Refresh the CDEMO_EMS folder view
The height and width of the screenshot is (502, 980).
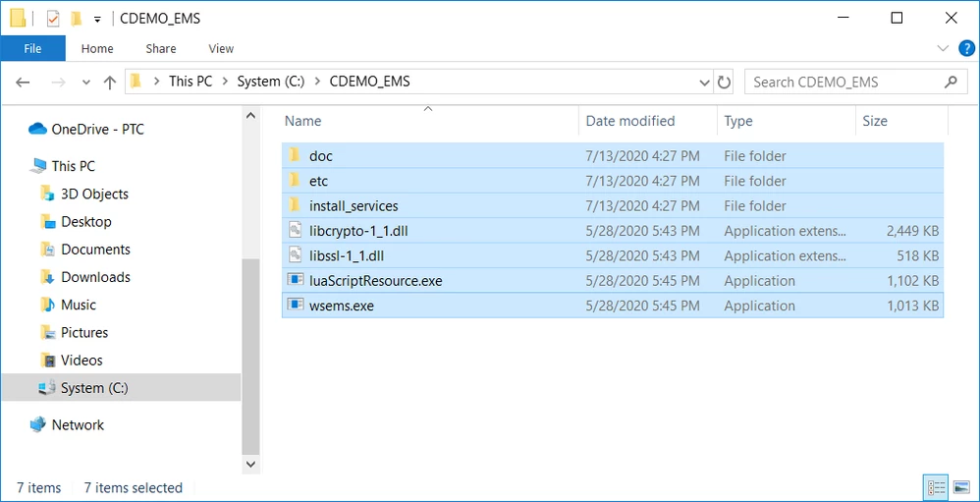(x=725, y=83)
